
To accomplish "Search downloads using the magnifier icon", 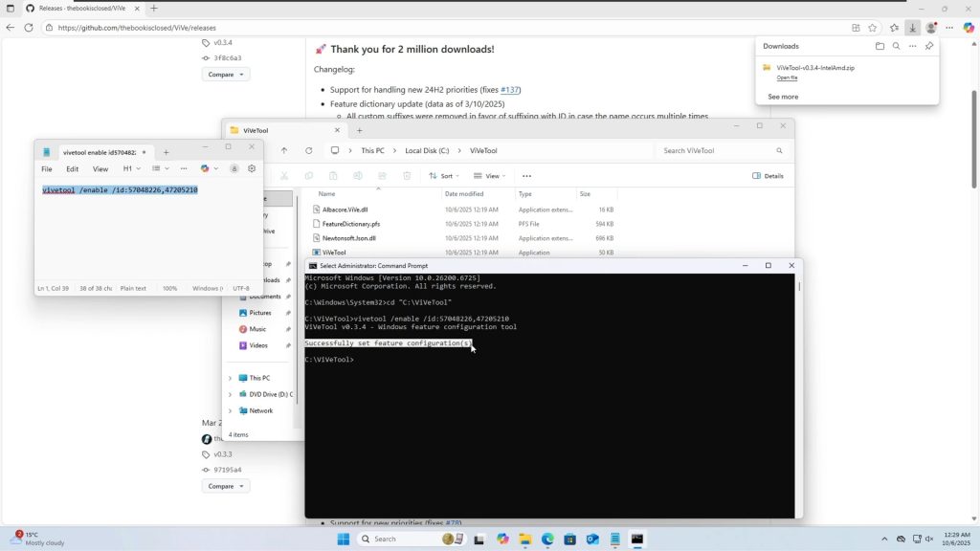I will [897, 46].
